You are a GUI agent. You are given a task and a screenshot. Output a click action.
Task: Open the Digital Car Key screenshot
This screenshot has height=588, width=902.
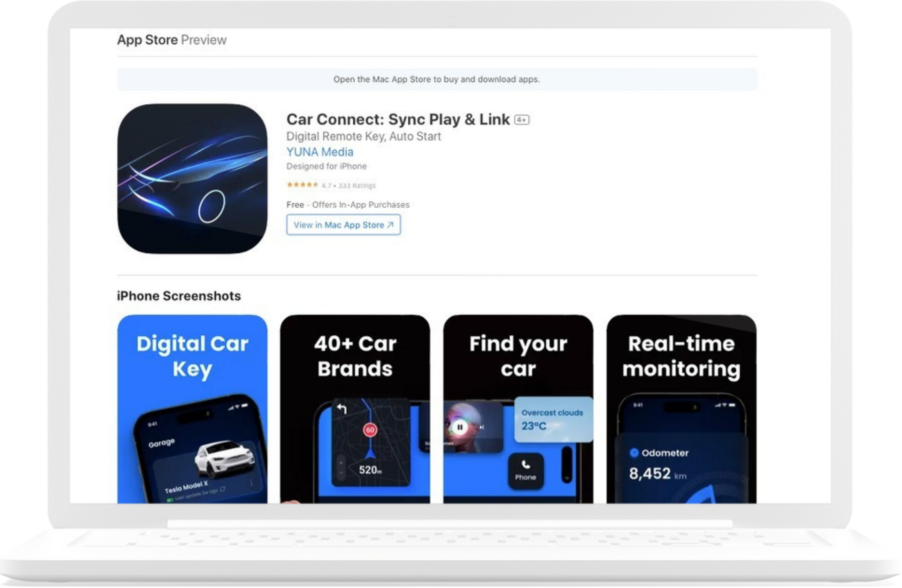point(192,409)
